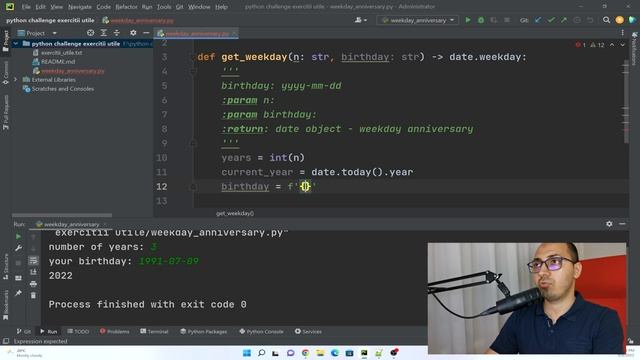The width and height of the screenshot is (640, 360).
Task: Show Git history clock icon
Action: click(577, 20)
